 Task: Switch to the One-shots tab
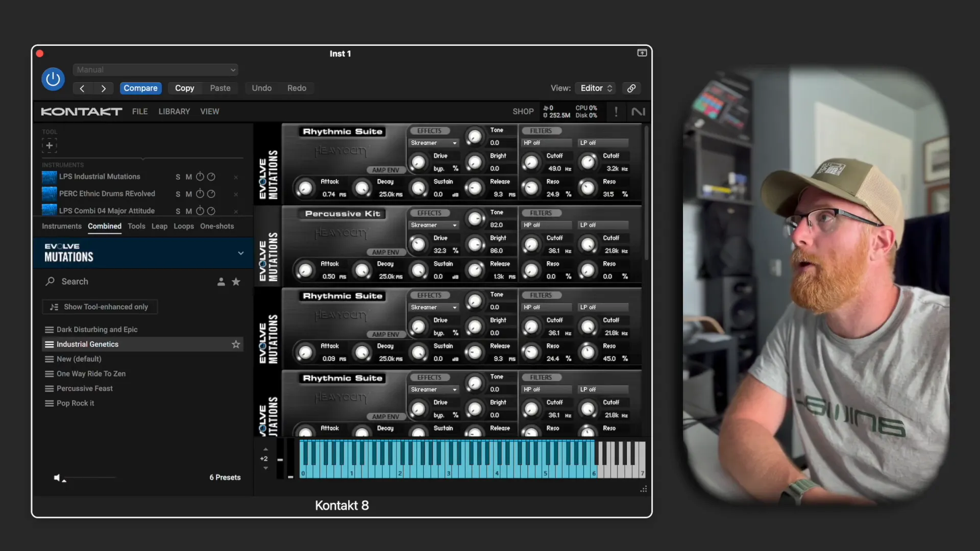217,226
